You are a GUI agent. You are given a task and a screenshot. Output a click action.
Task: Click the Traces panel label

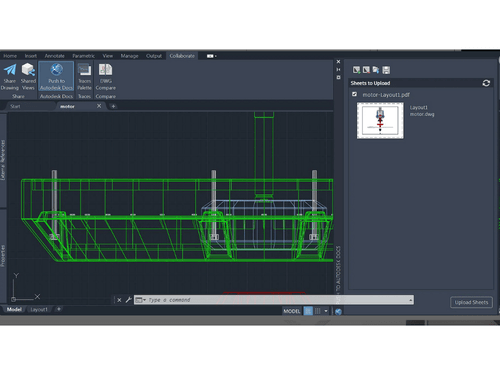click(x=84, y=96)
